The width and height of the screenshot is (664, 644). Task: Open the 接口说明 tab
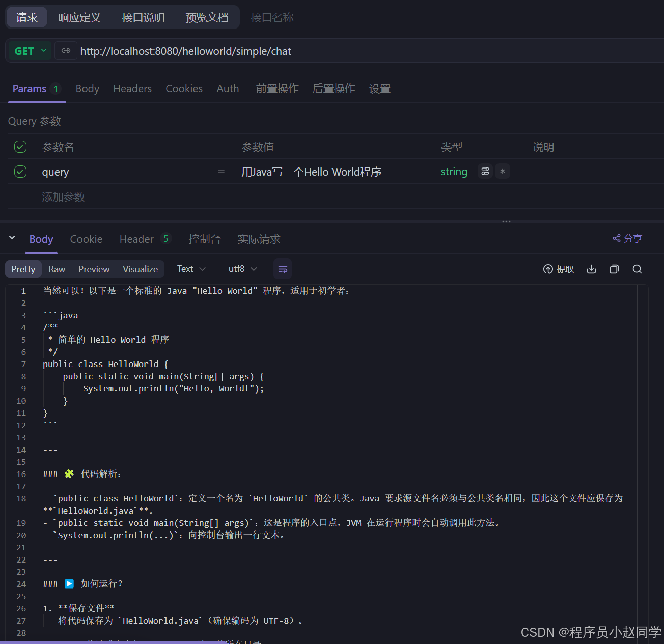coord(143,17)
